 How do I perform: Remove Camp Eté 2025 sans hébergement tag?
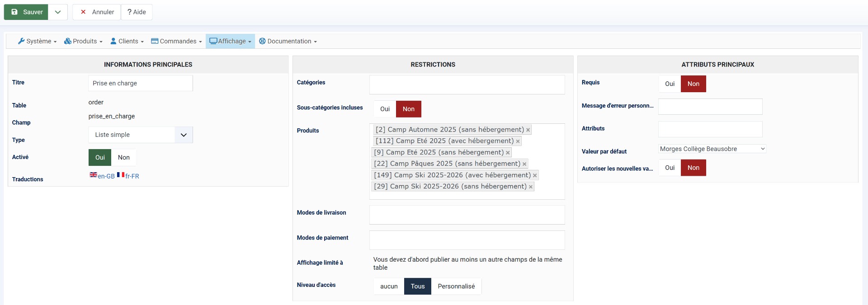click(x=508, y=153)
